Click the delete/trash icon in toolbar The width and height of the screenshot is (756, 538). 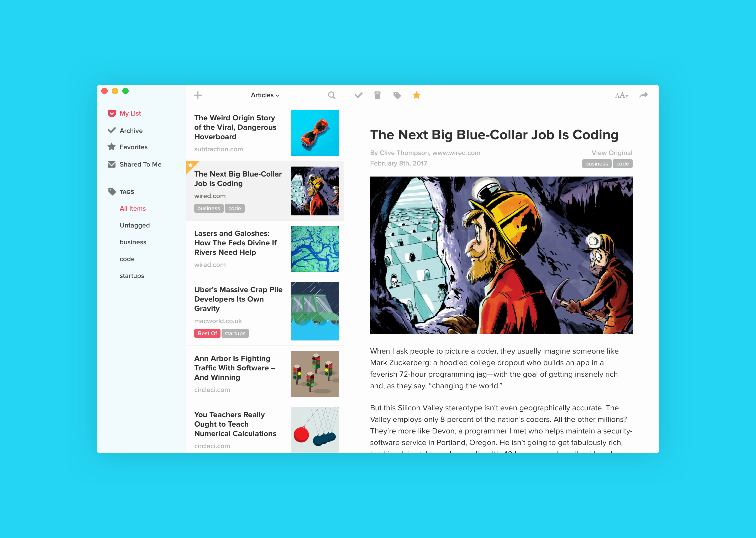click(377, 95)
